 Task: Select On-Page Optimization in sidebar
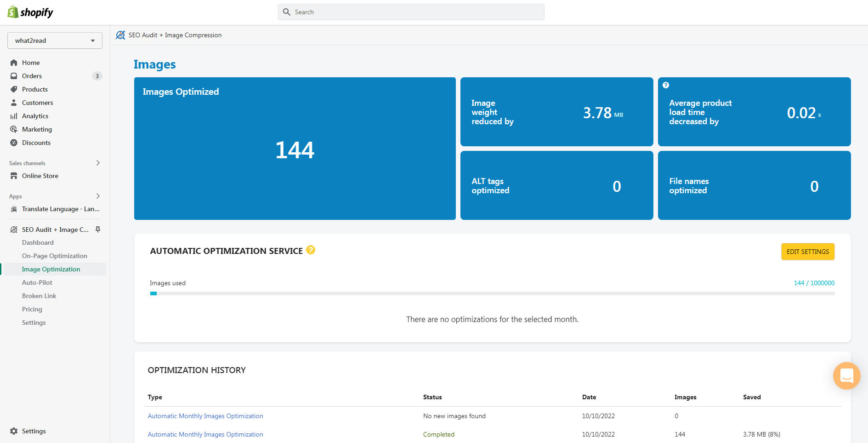pyautogui.click(x=55, y=256)
